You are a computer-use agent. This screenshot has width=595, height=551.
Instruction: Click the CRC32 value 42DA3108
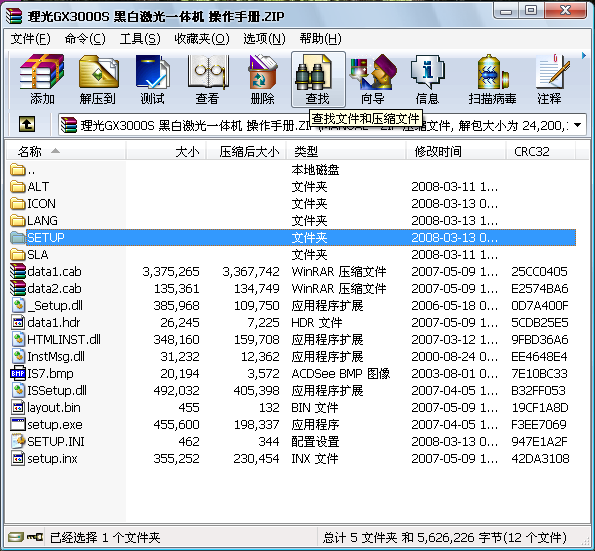[x=540, y=459]
